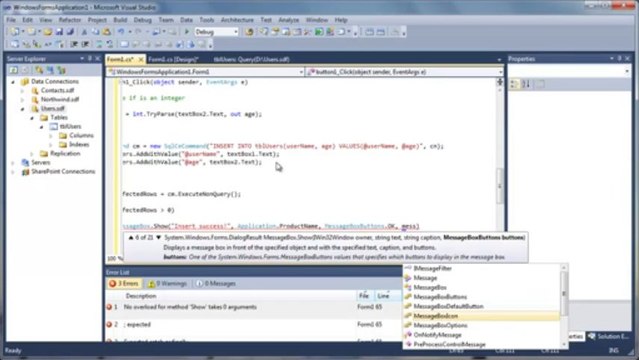The width and height of the screenshot is (639, 360).
Task: Click the Cut icon in the toolbar
Action: [x=84, y=32]
